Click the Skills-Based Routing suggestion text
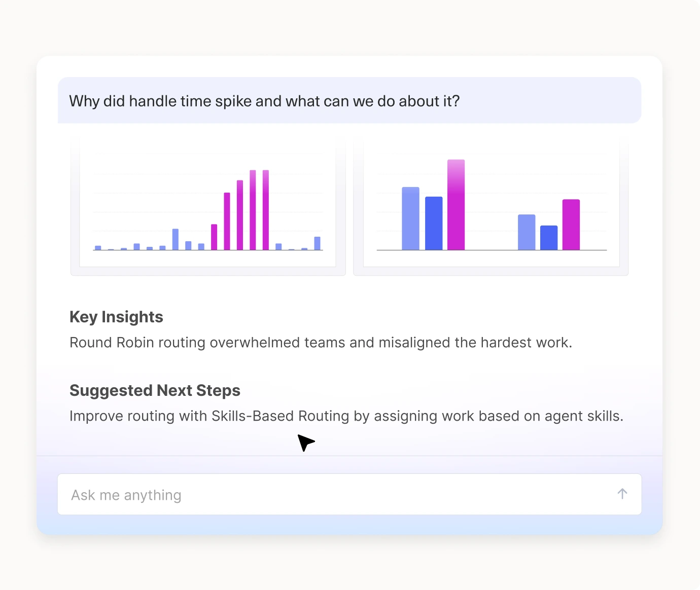 [346, 416]
